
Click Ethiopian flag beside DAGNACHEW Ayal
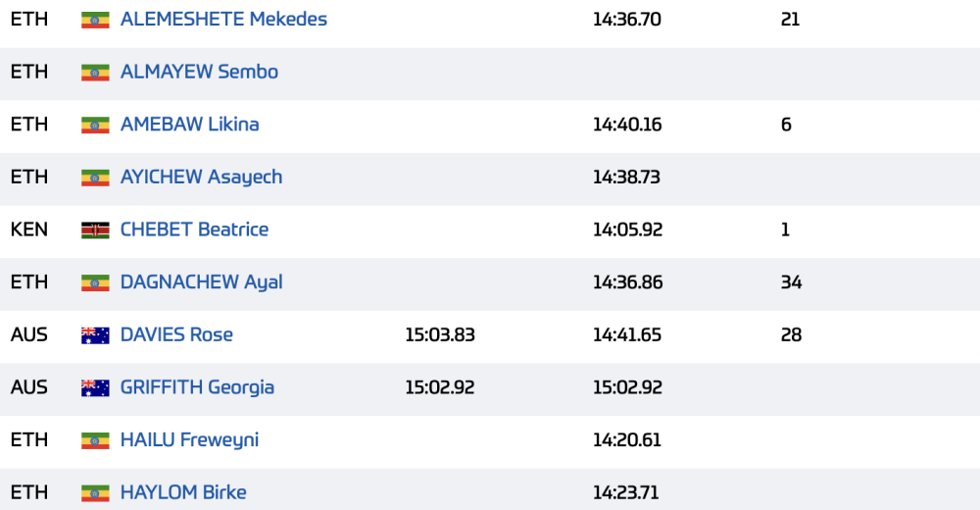pyautogui.click(x=95, y=282)
